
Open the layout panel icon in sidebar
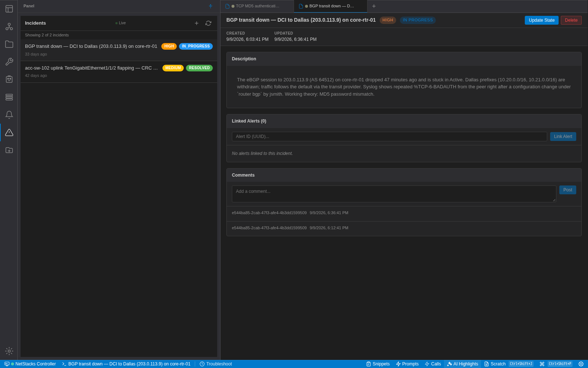(9, 9)
